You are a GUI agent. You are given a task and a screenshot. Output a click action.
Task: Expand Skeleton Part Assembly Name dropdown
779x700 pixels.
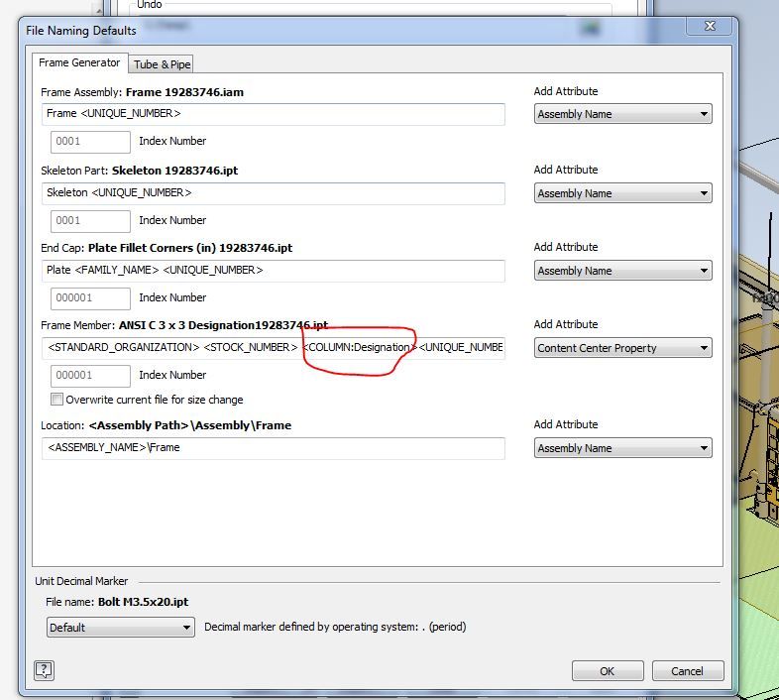[623, 193]
